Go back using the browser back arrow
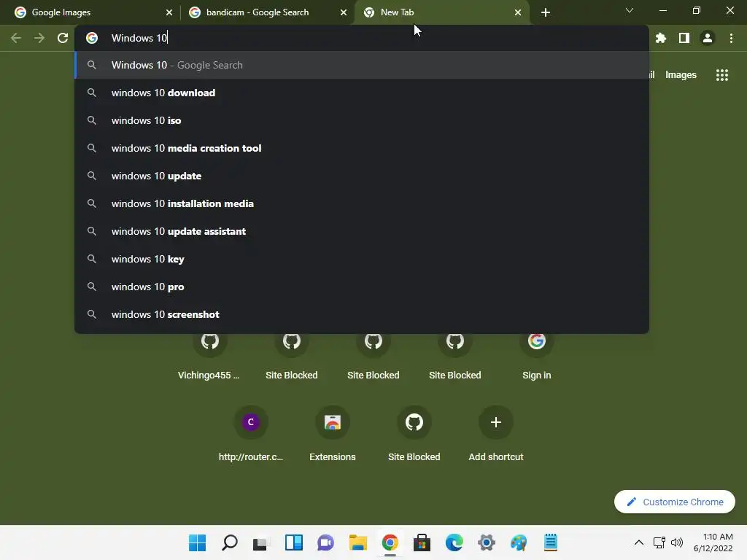This screenshot has width=747, height=560. click(16, 38)
